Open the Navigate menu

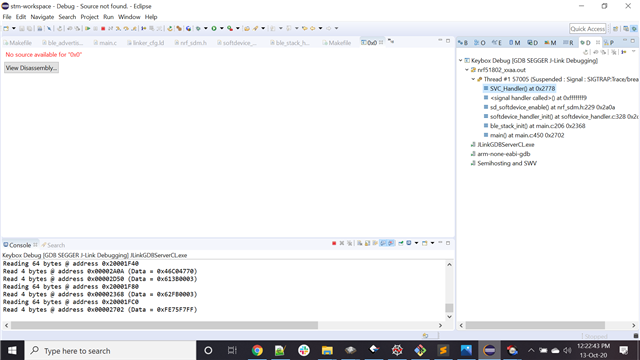[x=42, y=17]
